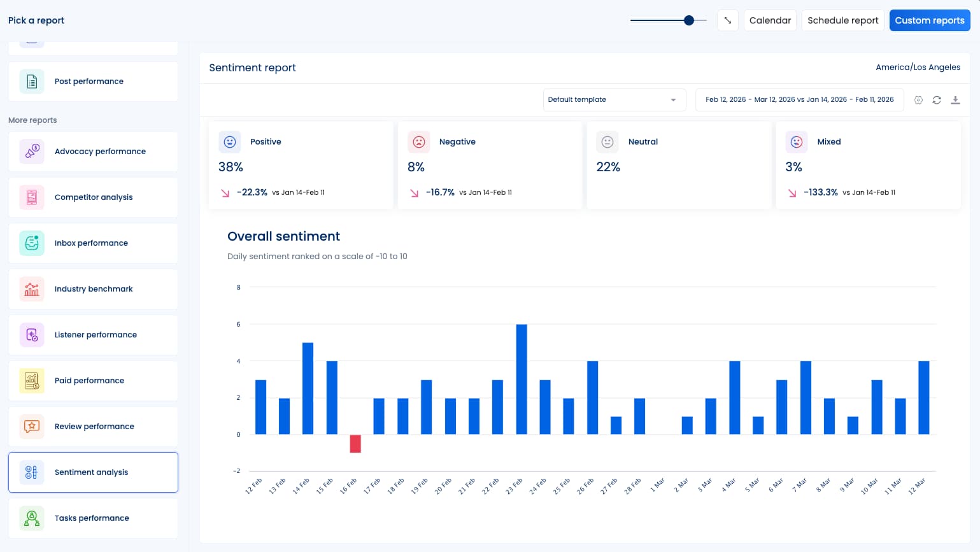Open the Competitor analysis report

(x=93, y=197)
